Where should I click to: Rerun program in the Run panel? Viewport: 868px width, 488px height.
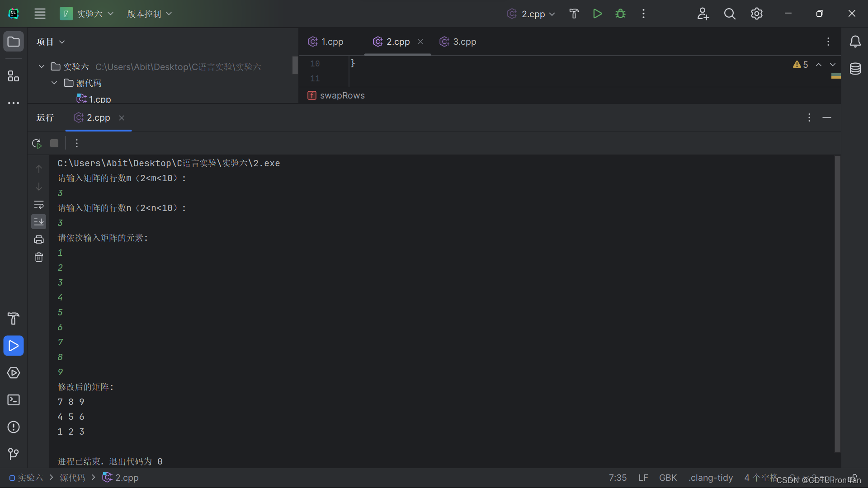click(x=37, y=143)
